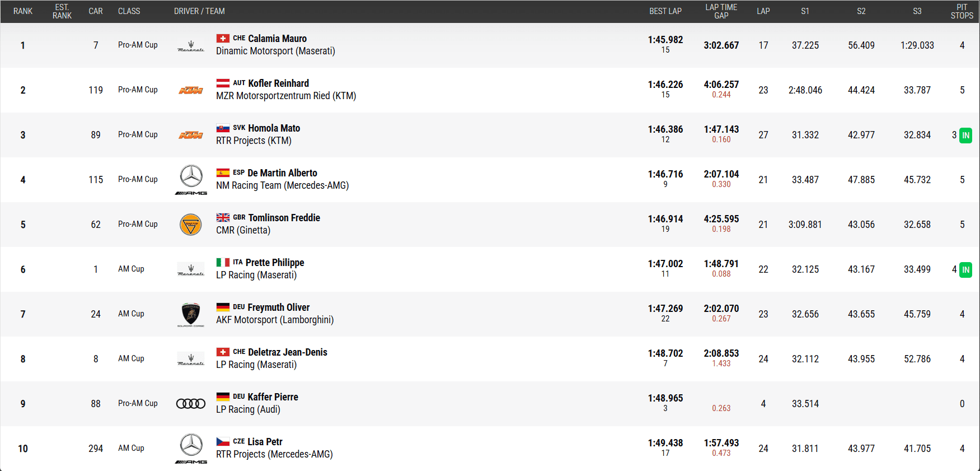
Task: Click the green IN badge for Homola Mato
Action: 965,136
